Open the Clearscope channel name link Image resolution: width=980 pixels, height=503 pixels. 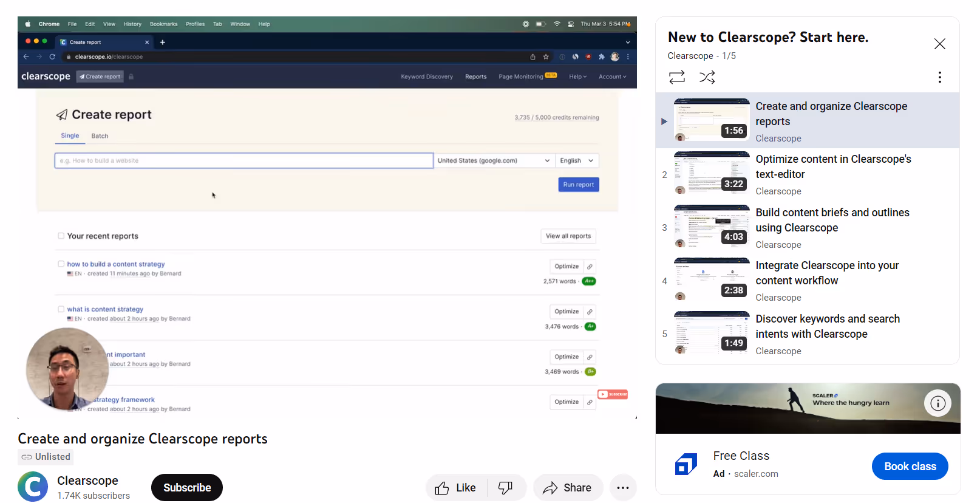coord(87,481)
